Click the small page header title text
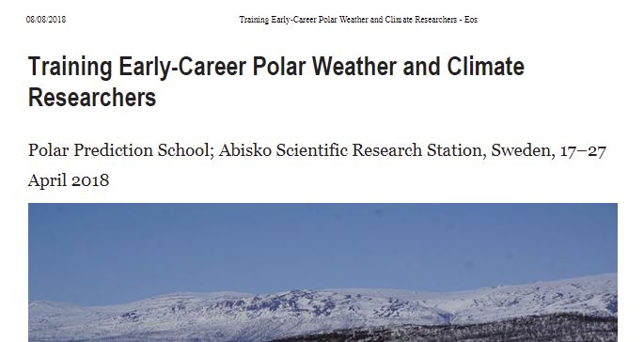This screenshot has width=644, height=342. pyautogui.click(x=358, y=20)
